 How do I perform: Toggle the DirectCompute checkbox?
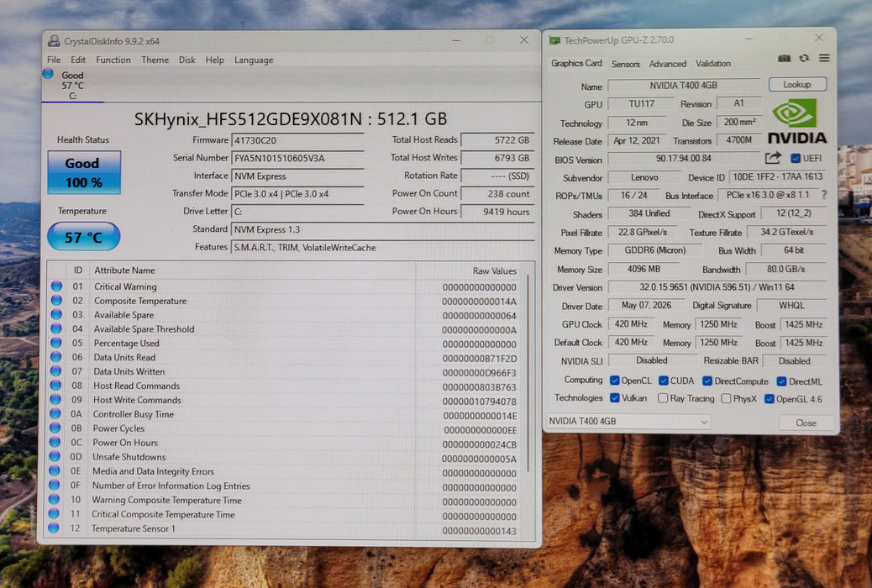point(707,381)
